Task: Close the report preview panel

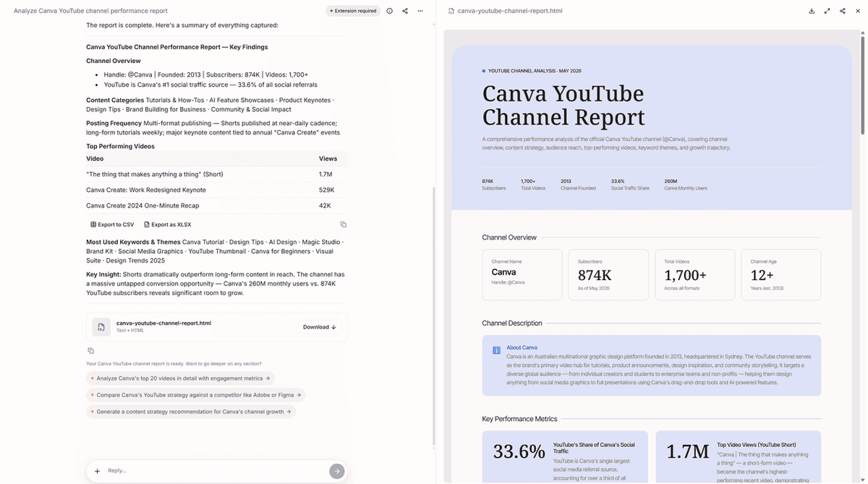Action: (859, 11)
